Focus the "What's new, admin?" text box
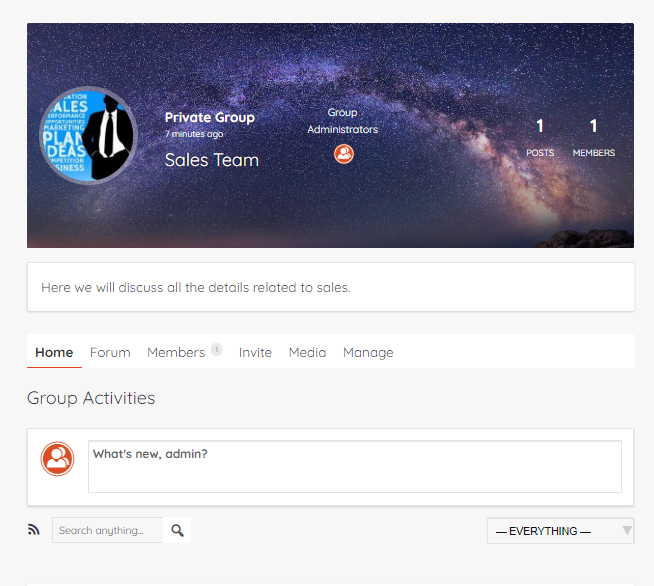Viewport: 654px width, 586px height. click(x=354, y=466)
